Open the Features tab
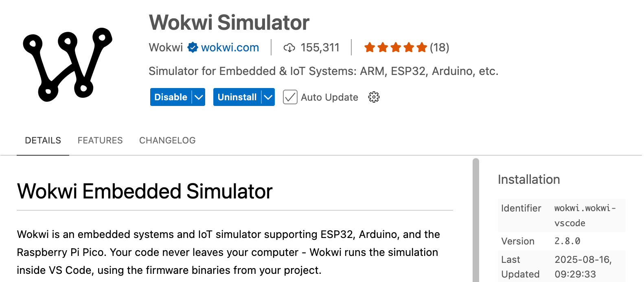The width and height of the screenshot is (644, 282). point(100,141)
